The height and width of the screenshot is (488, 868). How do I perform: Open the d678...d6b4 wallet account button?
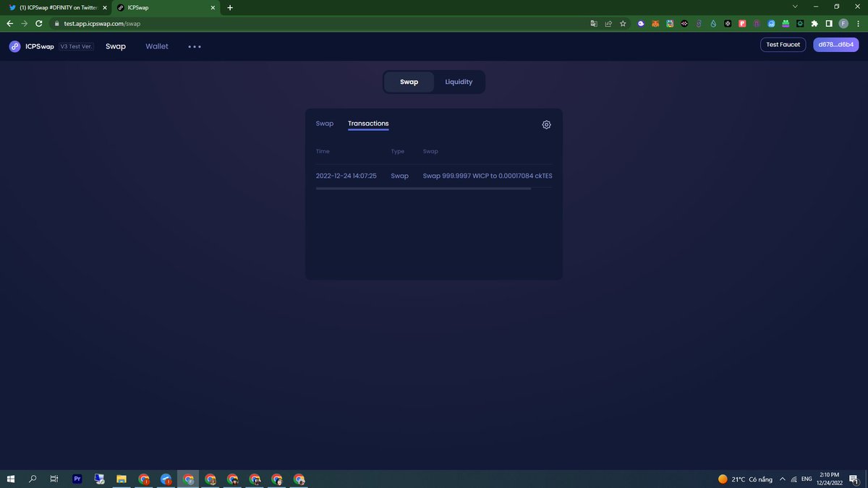coord(835,45)
